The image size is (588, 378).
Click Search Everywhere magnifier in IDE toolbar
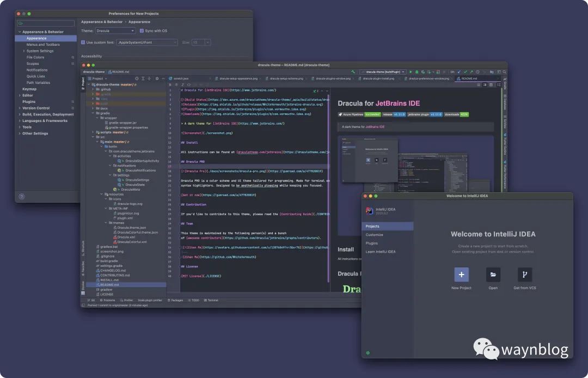point(504,72)
